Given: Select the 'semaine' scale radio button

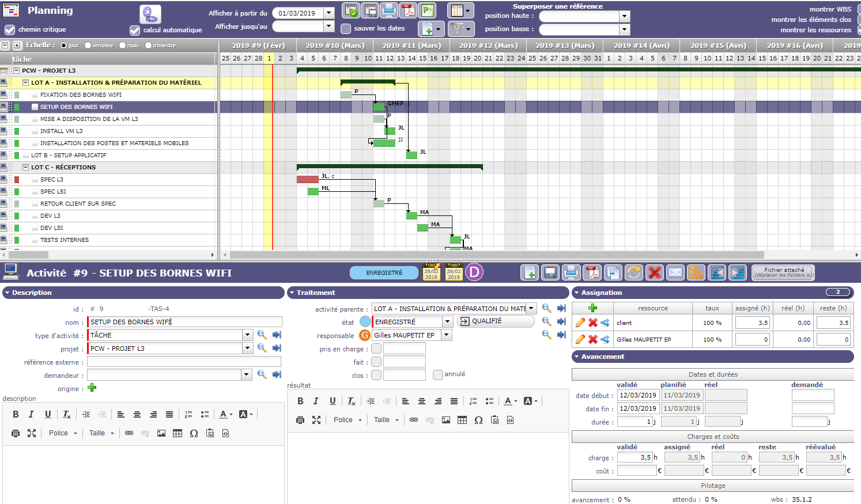Looking at the screenshot, I should click(x=88, y=46).
